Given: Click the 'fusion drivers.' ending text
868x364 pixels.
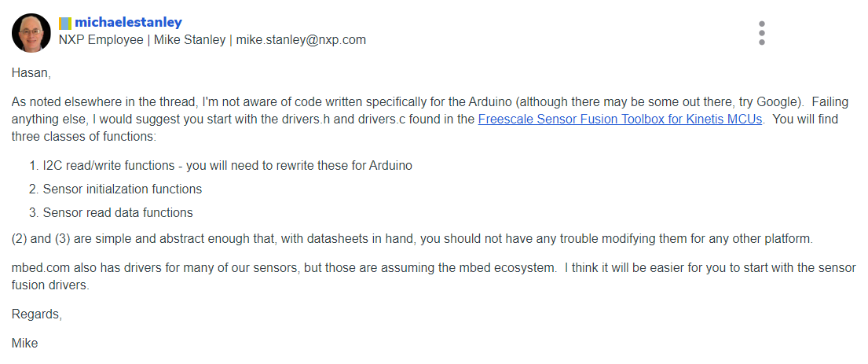Looking at the screenshot, I should click(50, 285).
